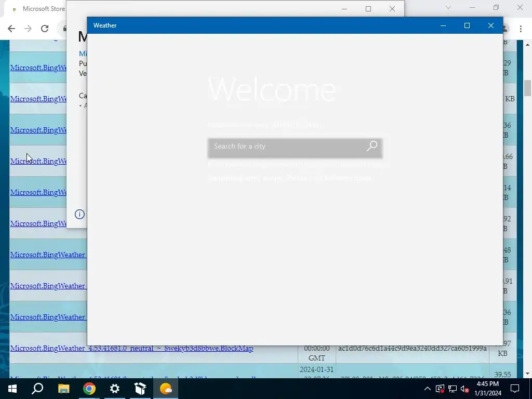
Task: Open taskbar Search
Action: tap(37, 389)
